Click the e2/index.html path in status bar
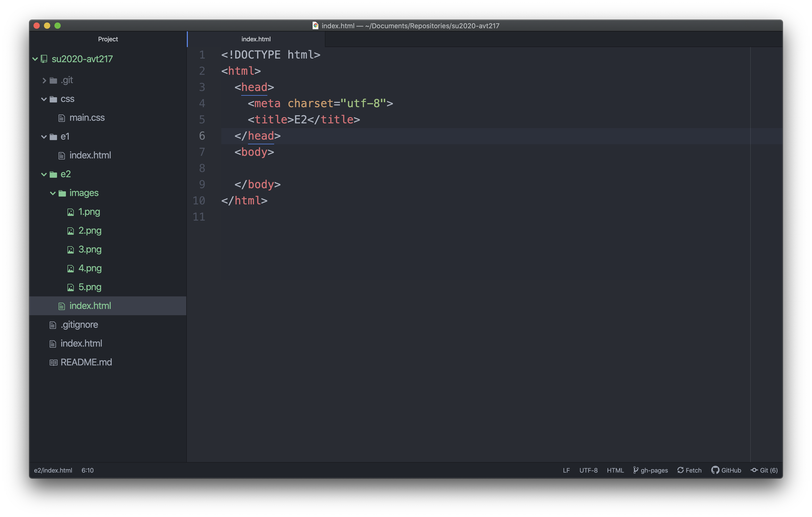 click(53, 470)
